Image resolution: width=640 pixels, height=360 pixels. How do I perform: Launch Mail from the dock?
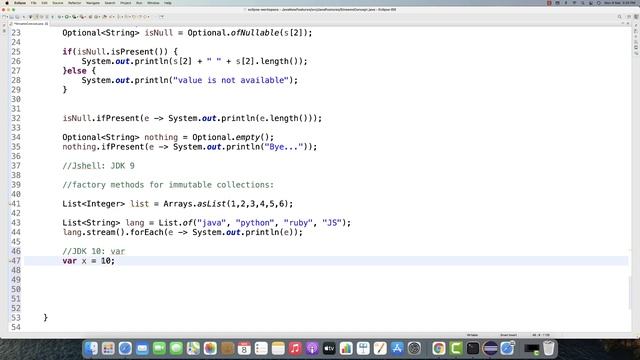click(142, 348)
